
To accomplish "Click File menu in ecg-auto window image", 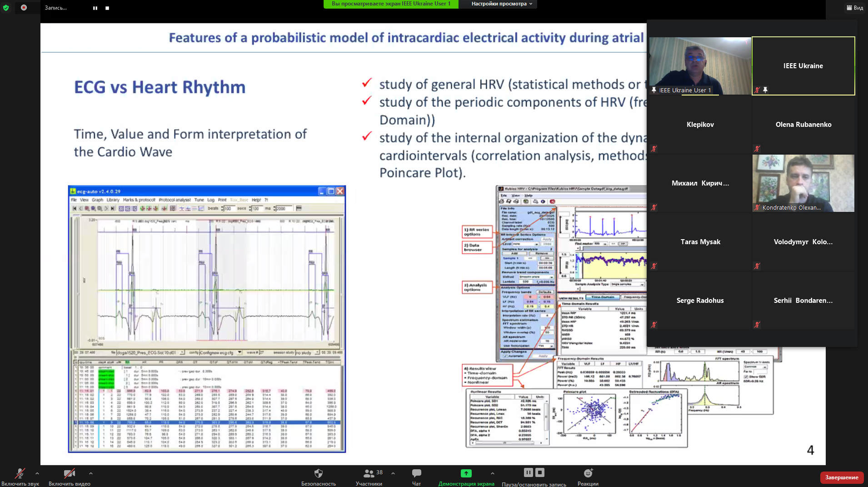I will click(x=74, y=200).
